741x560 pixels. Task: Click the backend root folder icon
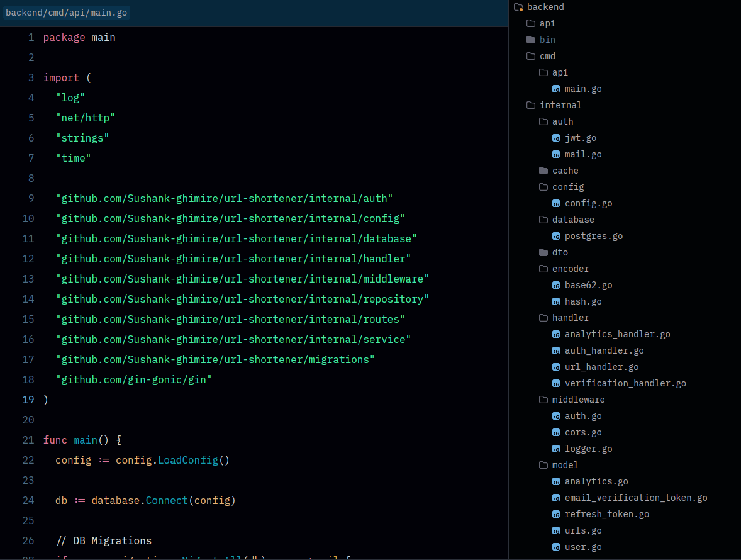point(518,7)
